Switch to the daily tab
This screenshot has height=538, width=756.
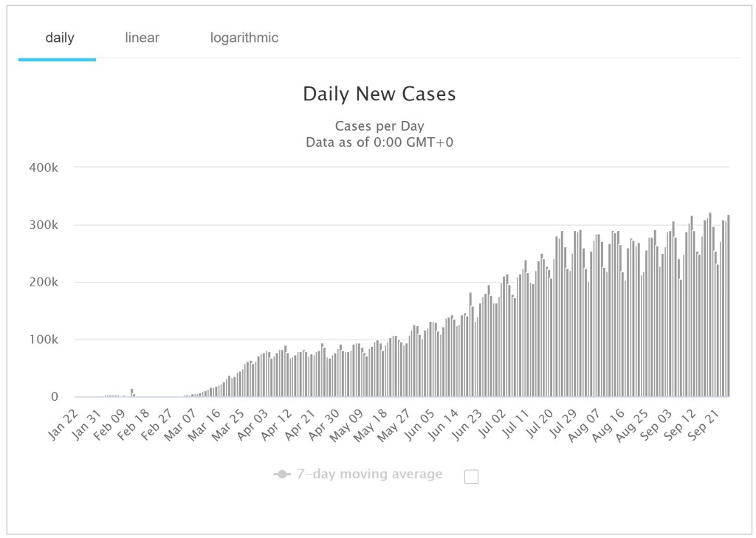click(59, 38)
